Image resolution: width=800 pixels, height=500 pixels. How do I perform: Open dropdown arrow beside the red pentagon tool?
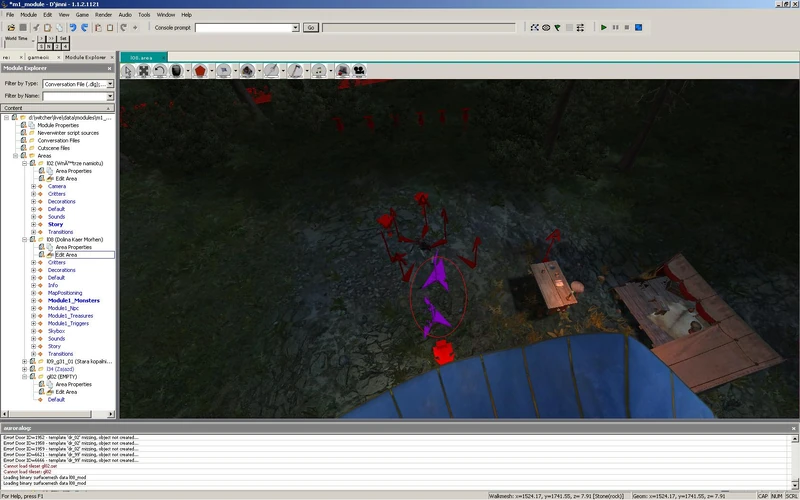pos(212,71)
